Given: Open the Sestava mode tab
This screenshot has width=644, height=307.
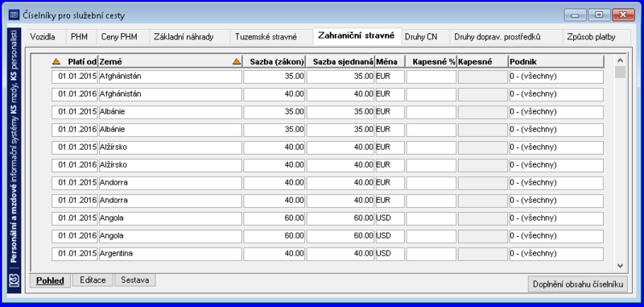Looking at the screenshot, I should point(134,280).
